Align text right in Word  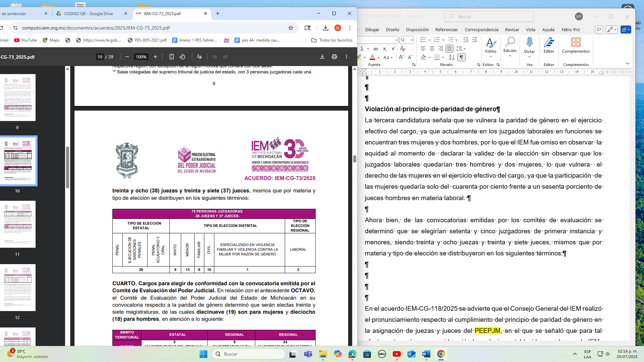tap(440, 49)
